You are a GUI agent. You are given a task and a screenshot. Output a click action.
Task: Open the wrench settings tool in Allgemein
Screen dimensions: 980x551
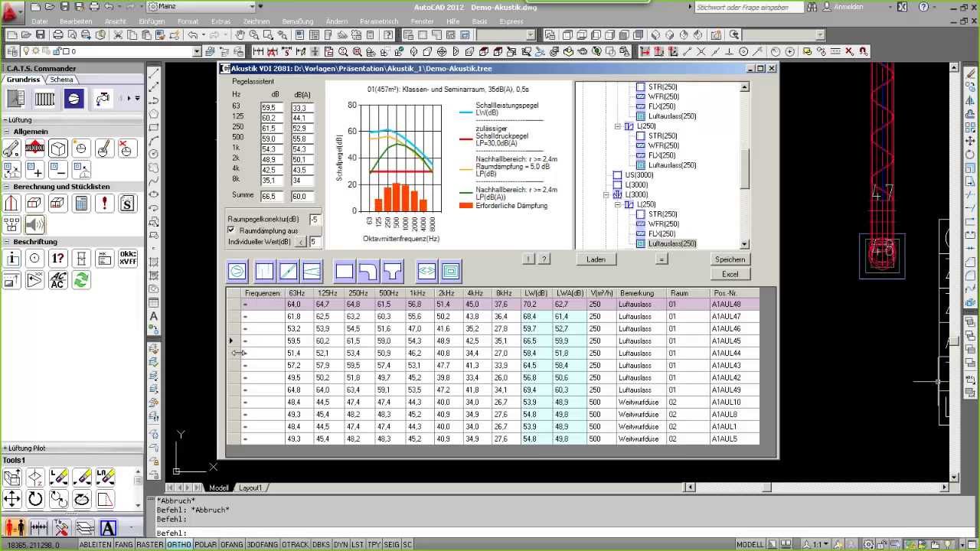tap(11, 148)
